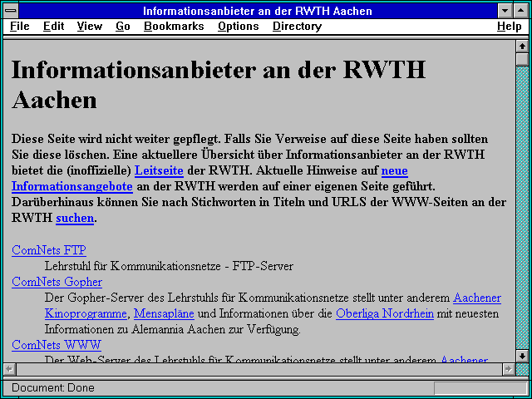Screen dimensions: 532x399
Task: Minimize the browser window
Action: point(505,11)
